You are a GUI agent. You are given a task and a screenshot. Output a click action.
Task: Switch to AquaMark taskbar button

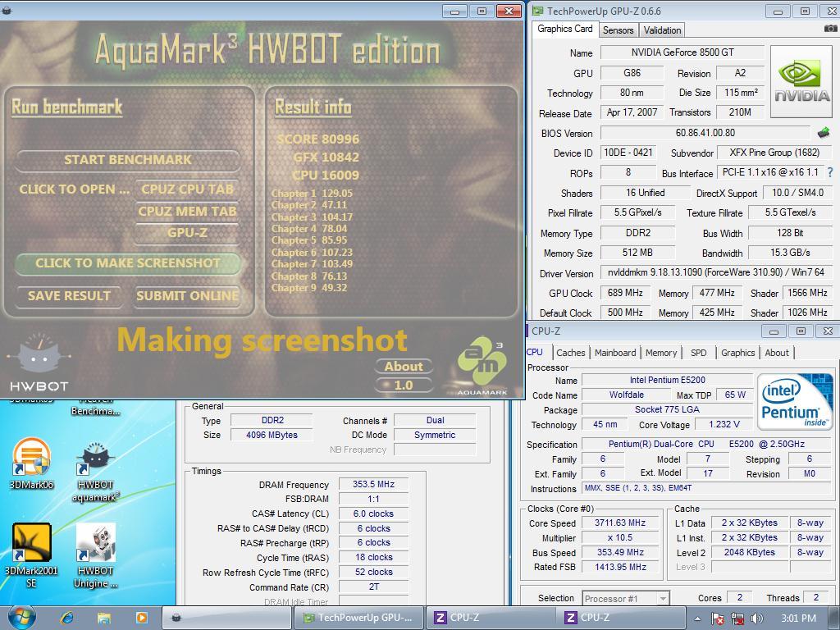coord(228,619)
